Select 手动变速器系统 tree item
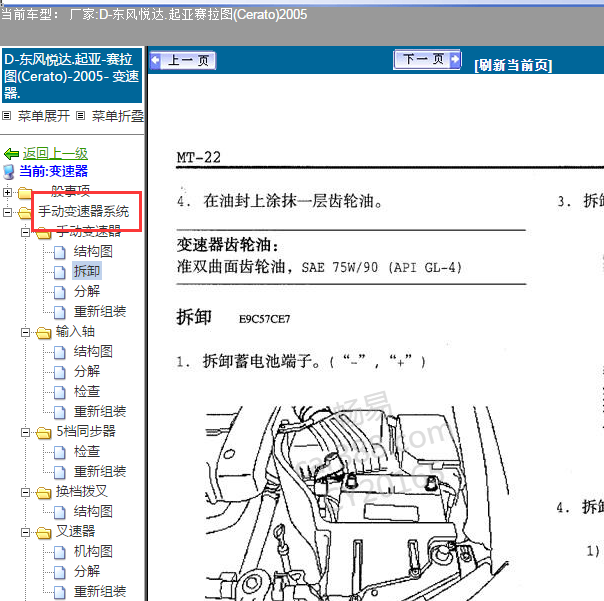This screenshot has width=604, height=601. tap(83, 211)
